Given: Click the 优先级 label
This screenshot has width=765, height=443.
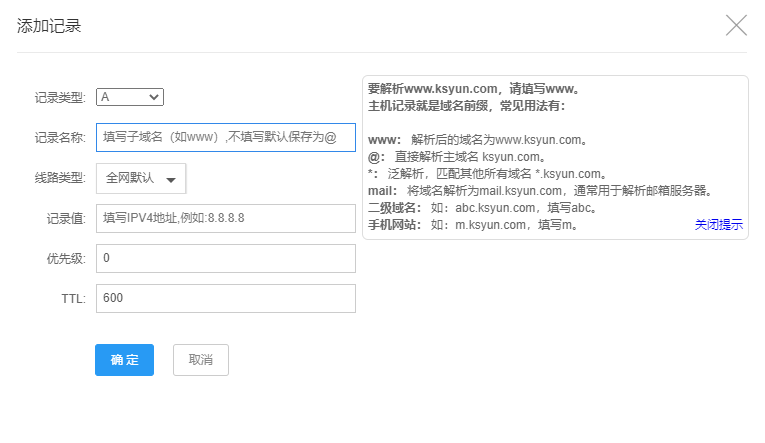Looking at the screenshot, I should (x=66, y=259).
